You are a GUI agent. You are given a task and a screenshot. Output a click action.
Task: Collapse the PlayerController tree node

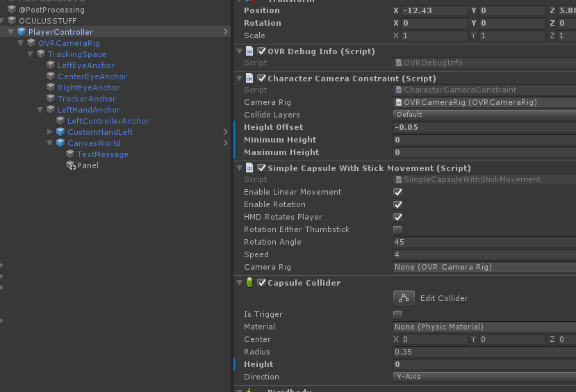click(x=11, y=32)
